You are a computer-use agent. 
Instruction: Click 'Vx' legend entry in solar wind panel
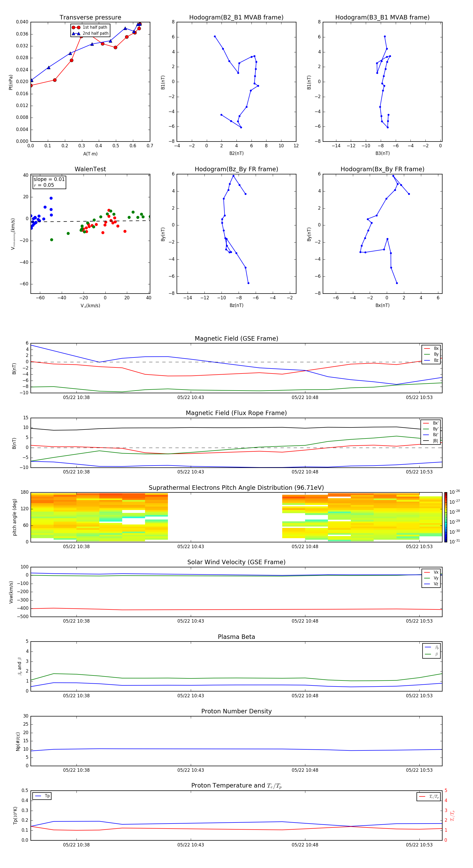click(431, 573)
